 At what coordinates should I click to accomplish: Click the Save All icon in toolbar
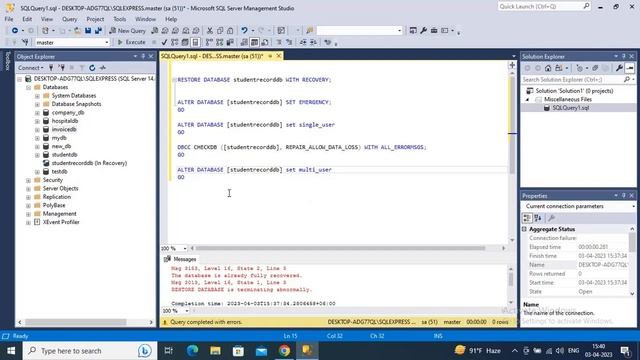(x=98, y=31)
